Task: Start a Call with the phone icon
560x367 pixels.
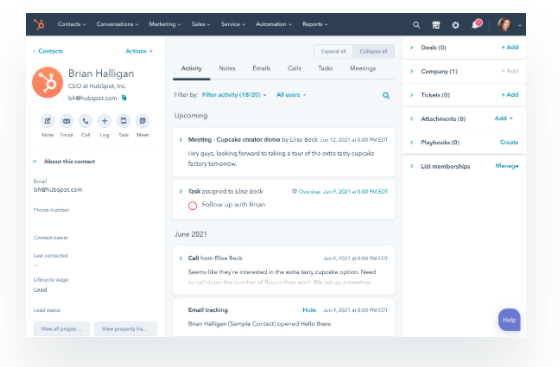Action: click(85, 121)
